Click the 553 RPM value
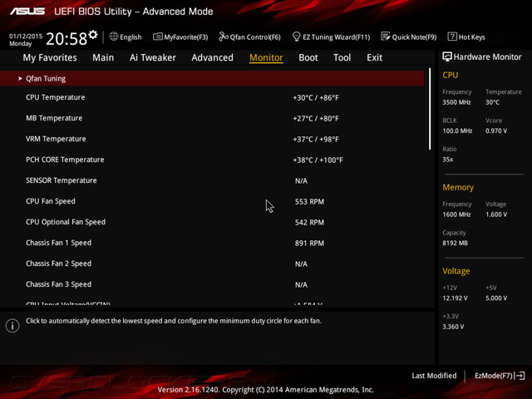 point(309,201)
